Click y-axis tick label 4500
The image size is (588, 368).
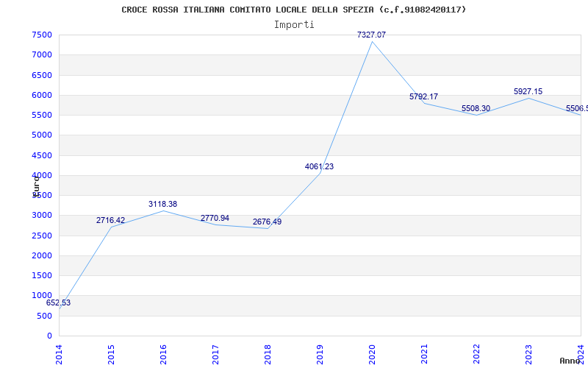click(42, 155)
